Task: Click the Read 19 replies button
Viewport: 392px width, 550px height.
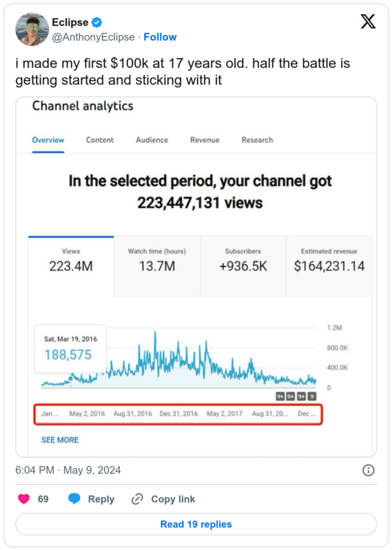Action: pyautogui.click(x=196, y=524)
